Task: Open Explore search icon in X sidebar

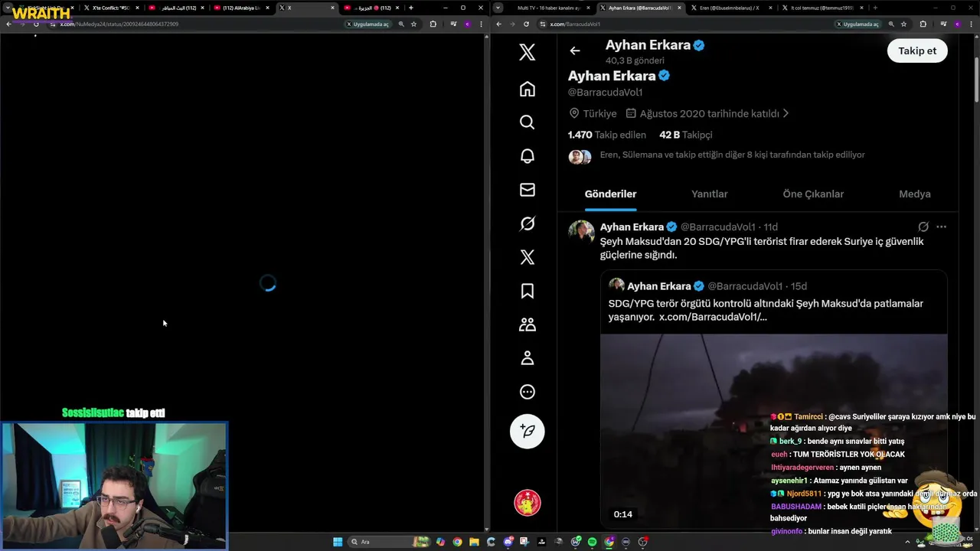Action: [527, 122]
